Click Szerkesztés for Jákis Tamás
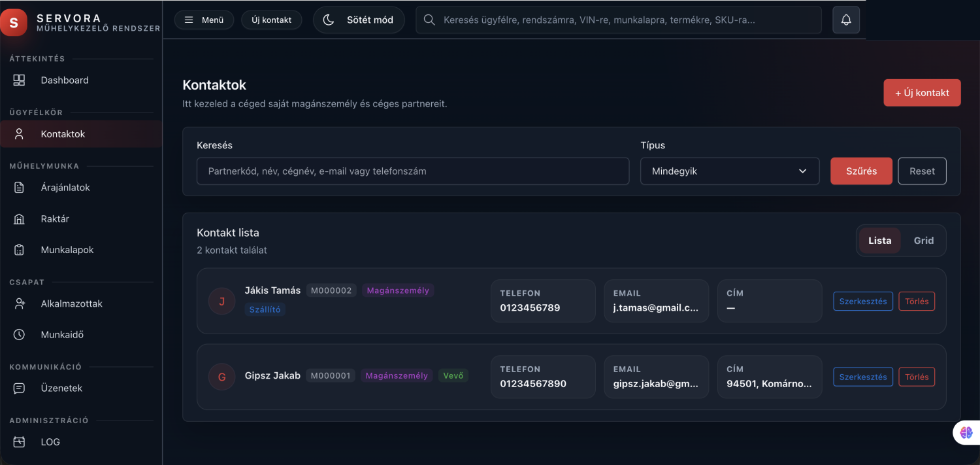The height and width of the screenshot is (465, 980). pyautogui.click(x=863, y=301)
